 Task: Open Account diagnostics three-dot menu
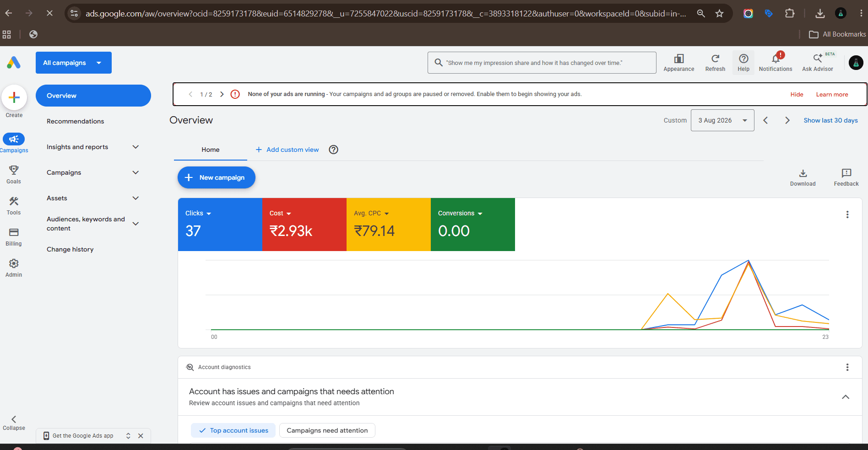pos(847,367)
